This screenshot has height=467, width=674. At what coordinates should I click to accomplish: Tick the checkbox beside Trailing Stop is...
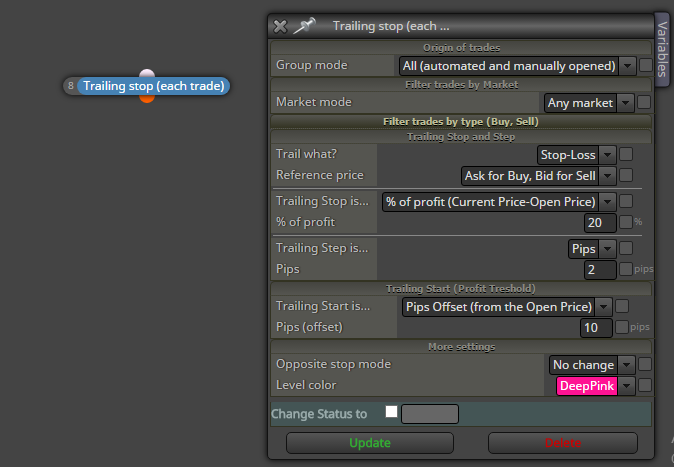(x=626, y=201)
